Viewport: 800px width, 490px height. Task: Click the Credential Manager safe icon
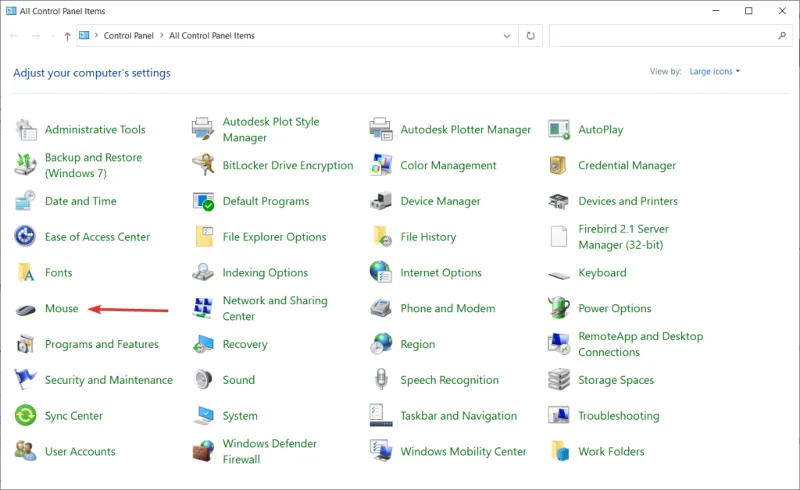(558, 165)
